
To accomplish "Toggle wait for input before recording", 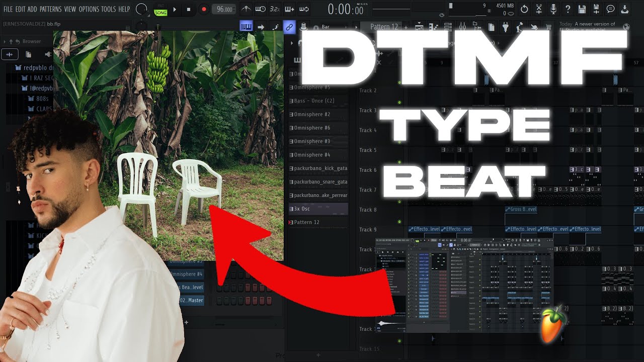I will (x=260, y=9).
